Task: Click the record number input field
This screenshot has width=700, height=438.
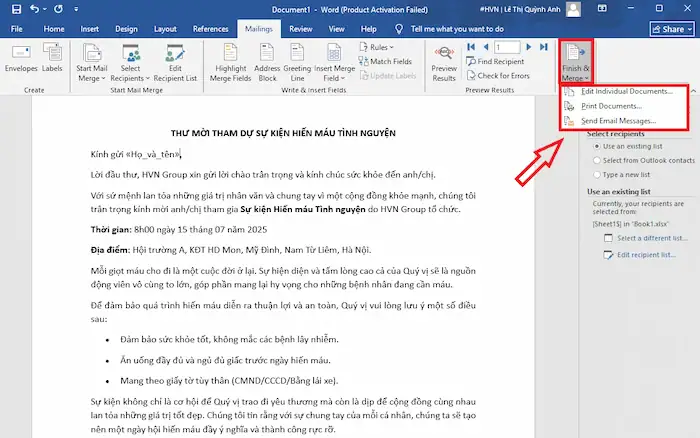Action: tap(507, 47)
